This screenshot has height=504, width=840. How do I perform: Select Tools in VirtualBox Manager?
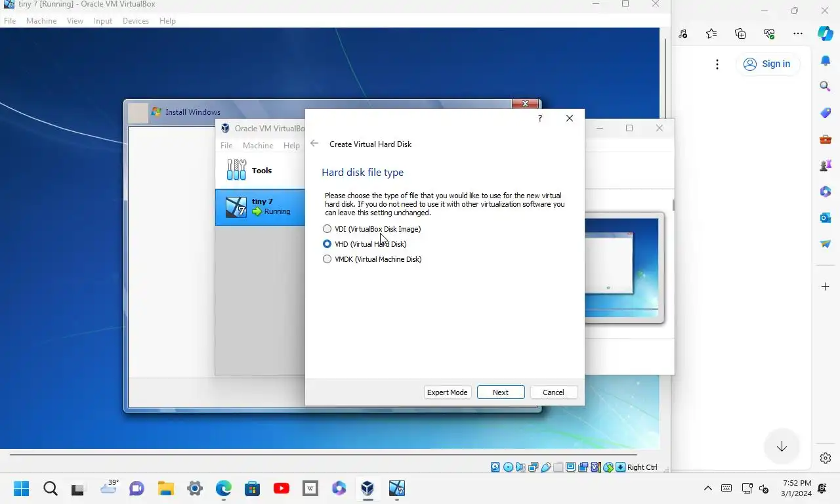261,171
